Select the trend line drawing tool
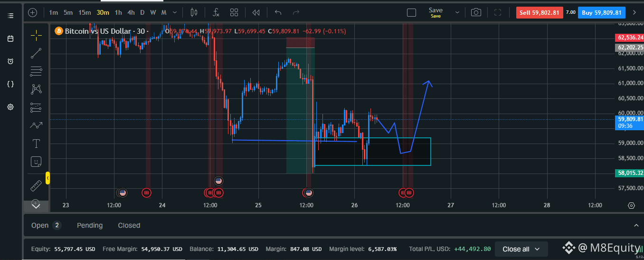 pos(36,53)
